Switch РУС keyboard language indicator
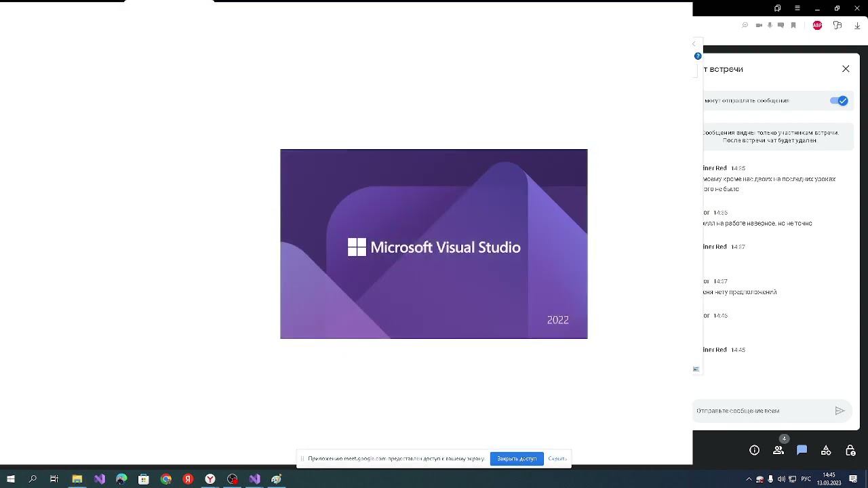Image resolution: width=868 pixels, height=488 pixels. coord(806,479)
